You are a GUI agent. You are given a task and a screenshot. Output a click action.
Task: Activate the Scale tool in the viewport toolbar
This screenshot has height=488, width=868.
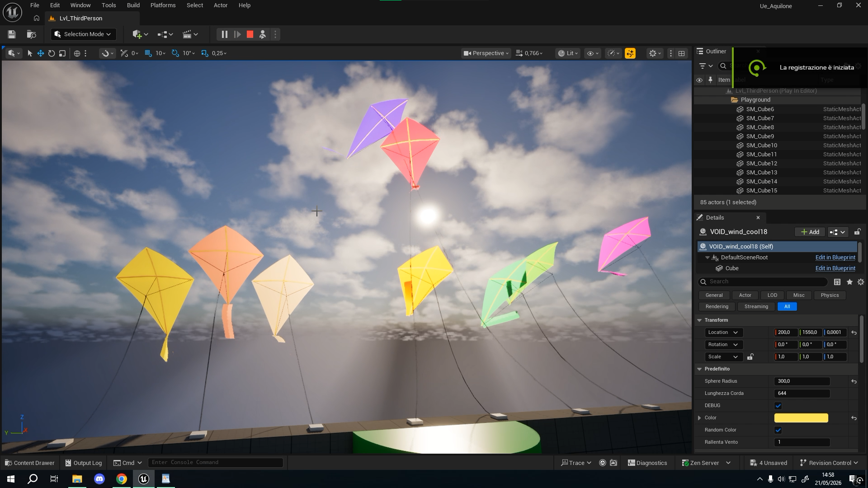click(62, 53)
